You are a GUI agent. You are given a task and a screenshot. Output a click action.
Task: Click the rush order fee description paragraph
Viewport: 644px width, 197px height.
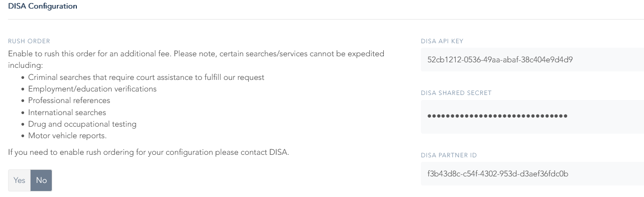coord(196,59)
